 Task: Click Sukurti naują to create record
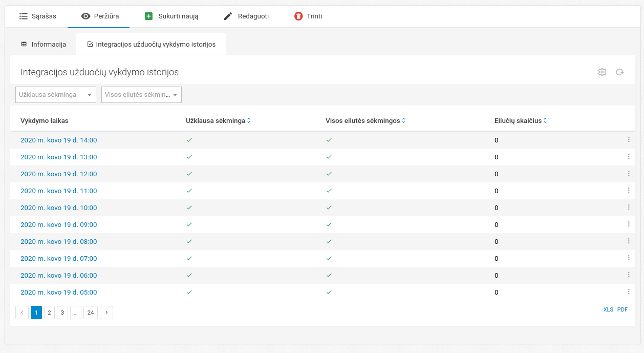click(x=171, y=16)
